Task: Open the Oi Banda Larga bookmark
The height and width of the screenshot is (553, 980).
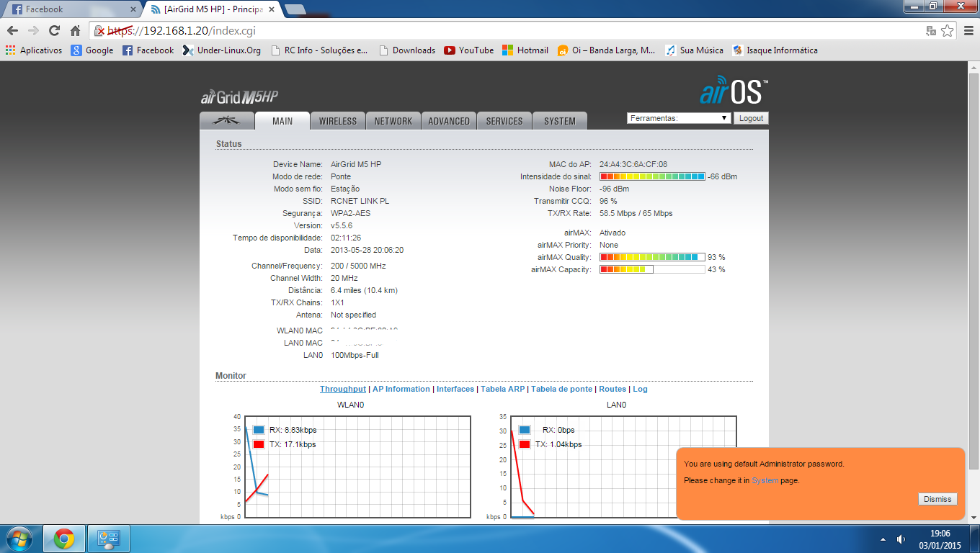Action: 606,50
